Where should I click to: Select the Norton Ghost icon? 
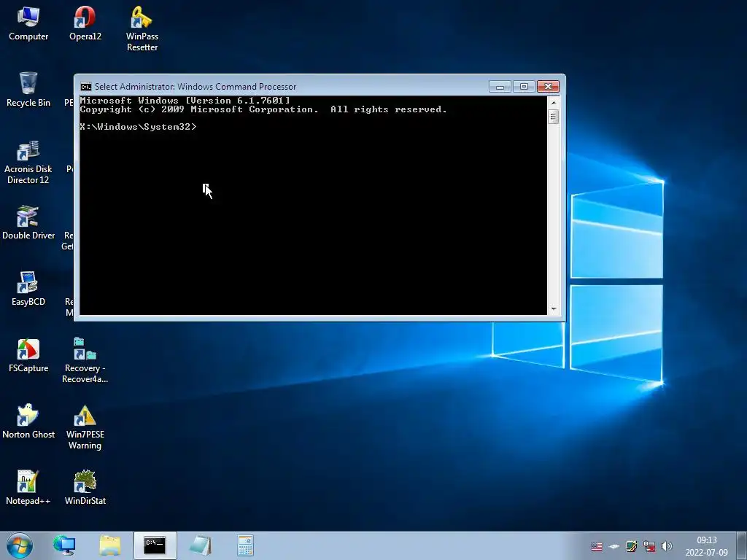click(28, 421)
